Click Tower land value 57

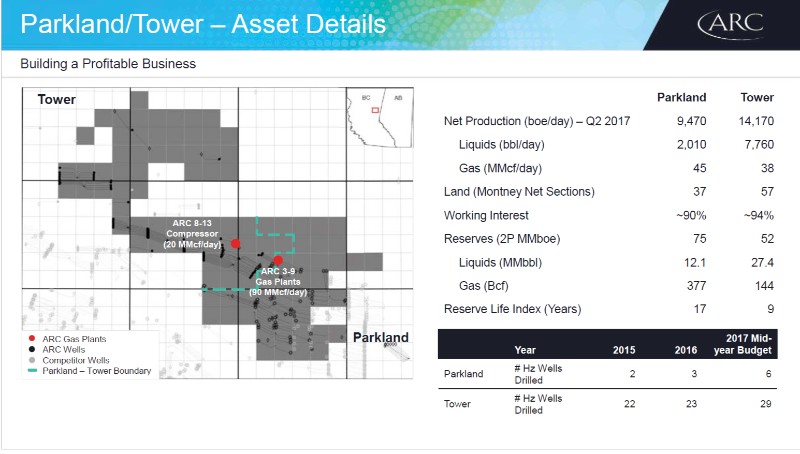(x=767, y=192)
